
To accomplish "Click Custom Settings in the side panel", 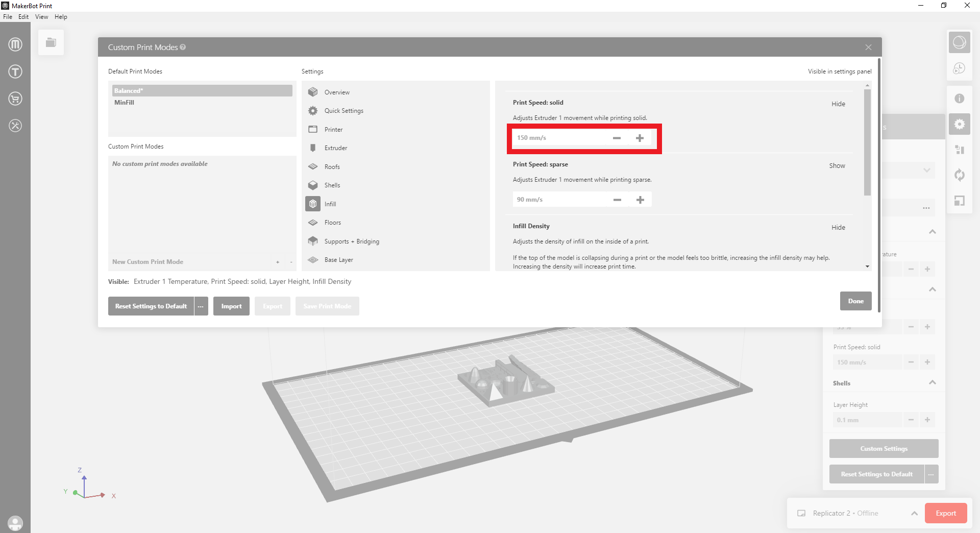I will [x=884, y=449].
